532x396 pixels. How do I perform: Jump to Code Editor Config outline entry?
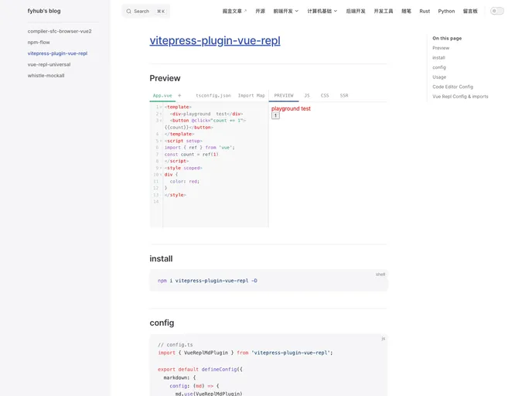[452, 87]
